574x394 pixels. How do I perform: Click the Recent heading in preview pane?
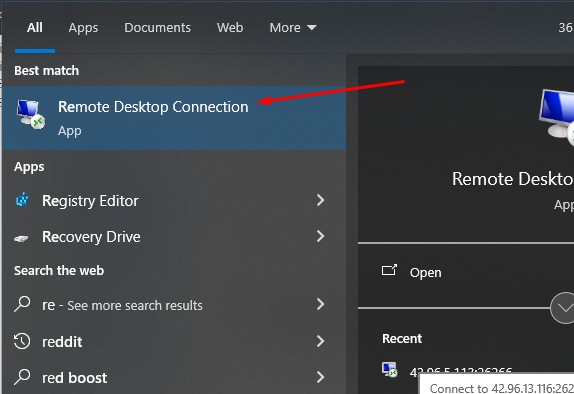tap(402, 339)
